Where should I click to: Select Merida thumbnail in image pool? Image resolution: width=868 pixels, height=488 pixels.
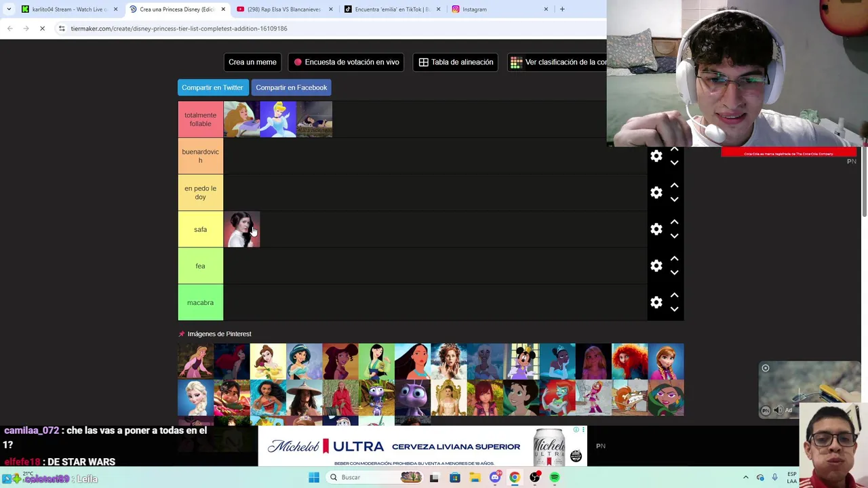pos(629,361)
